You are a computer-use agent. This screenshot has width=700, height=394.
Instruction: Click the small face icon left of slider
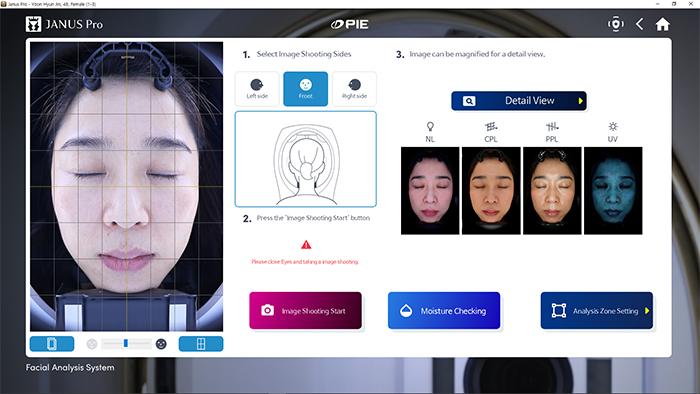[x=92, y=344]
